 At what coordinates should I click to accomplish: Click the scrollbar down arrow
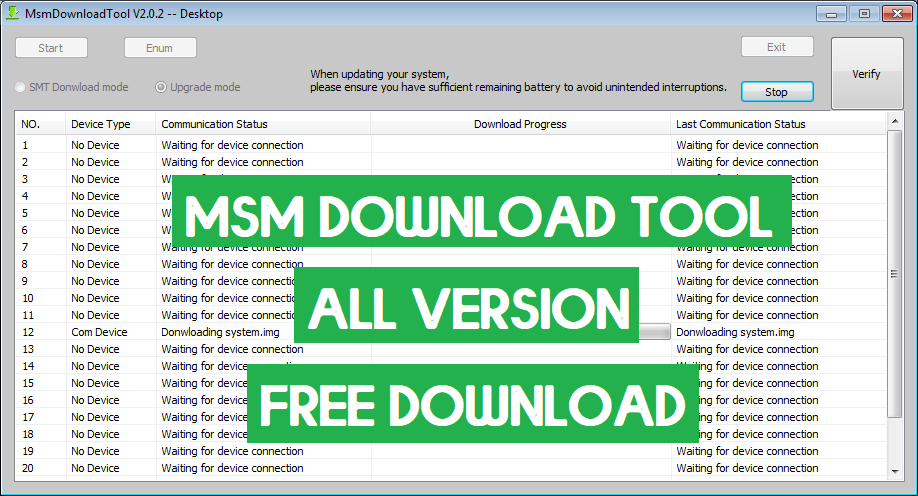(895, 471)
